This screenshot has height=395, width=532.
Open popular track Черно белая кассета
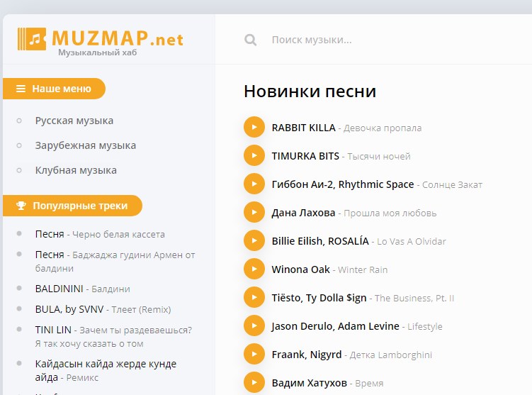point(100,234)
